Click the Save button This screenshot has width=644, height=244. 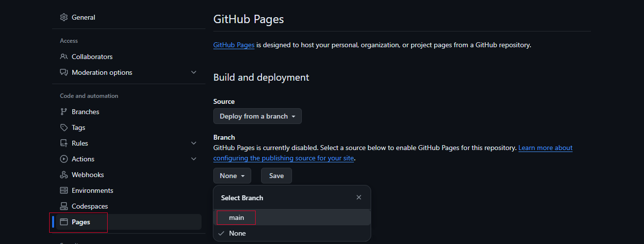tap(276, 176)
